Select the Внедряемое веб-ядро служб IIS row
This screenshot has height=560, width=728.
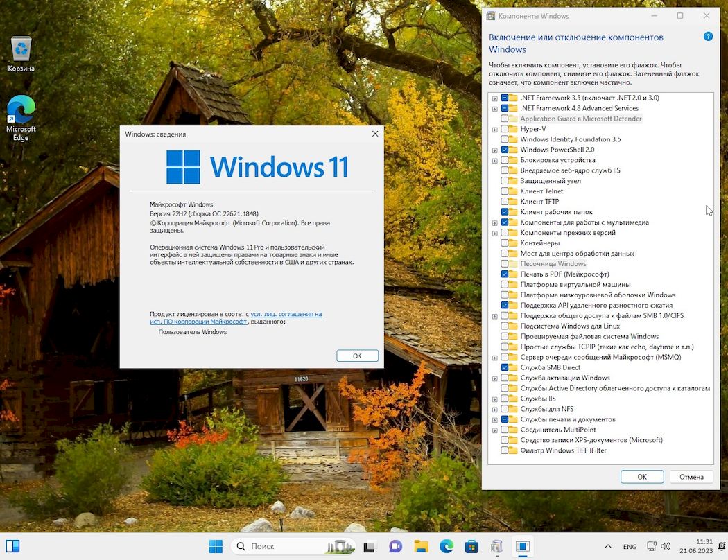570,170
